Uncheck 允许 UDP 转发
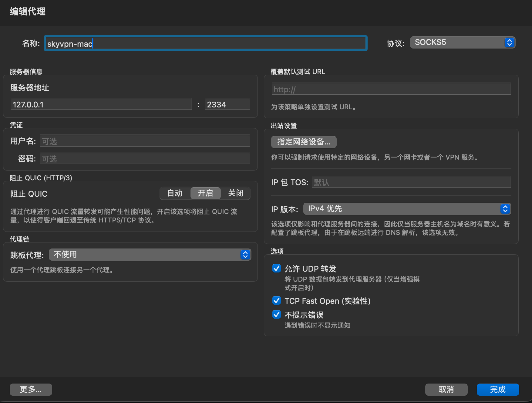532x403 pixels. click(x=276, y=268)
